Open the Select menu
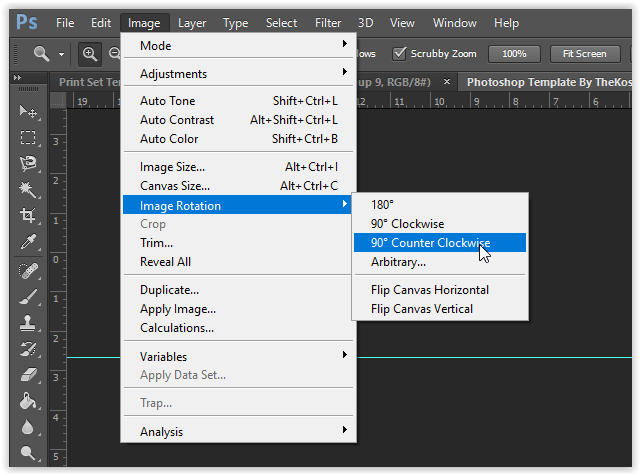This screenshot has width=640, height=475. [x=281, y=23]
